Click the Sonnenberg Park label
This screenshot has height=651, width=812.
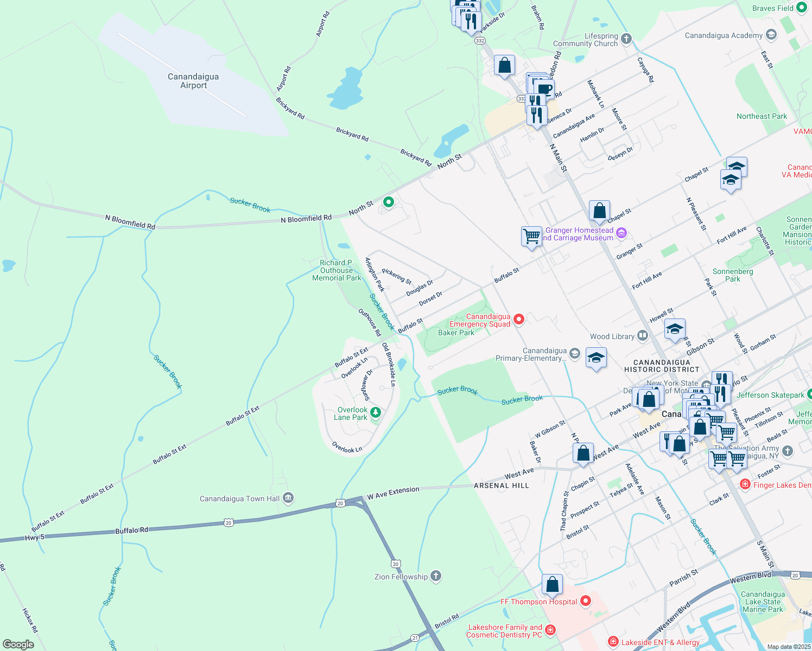tap(733, 275)
